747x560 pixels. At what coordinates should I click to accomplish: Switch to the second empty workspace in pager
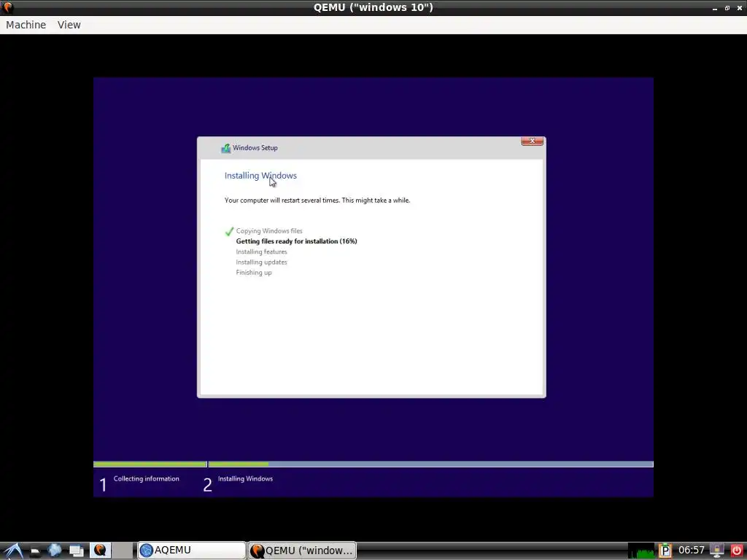pos(123,550)
